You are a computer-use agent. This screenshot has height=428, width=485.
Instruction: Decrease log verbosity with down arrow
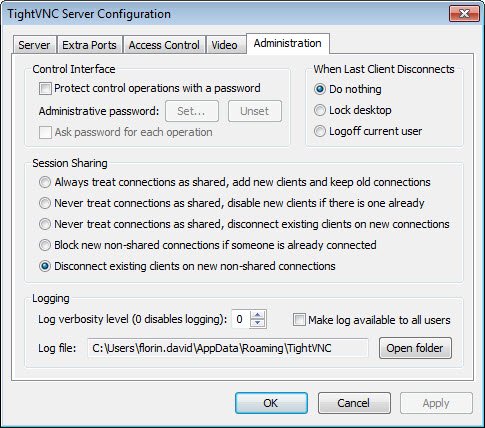pyautogui.click(x=257, y=323)
